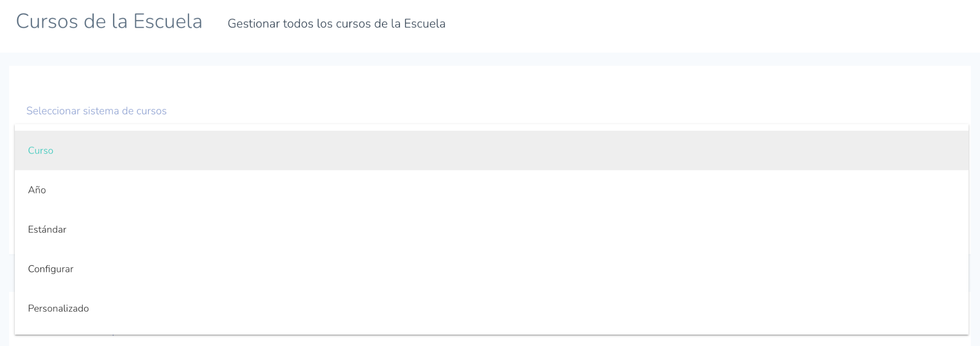The width and height of the screenshot is (980, 346).
Task: Click the Cursos de la Escuela heading
Action: coord(109,22)
